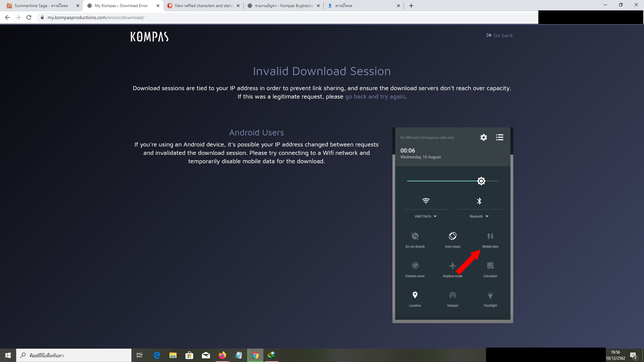Reload the current page
This screenshot has height=362, width=644.
pyautogui.click(x=29, y=17)
